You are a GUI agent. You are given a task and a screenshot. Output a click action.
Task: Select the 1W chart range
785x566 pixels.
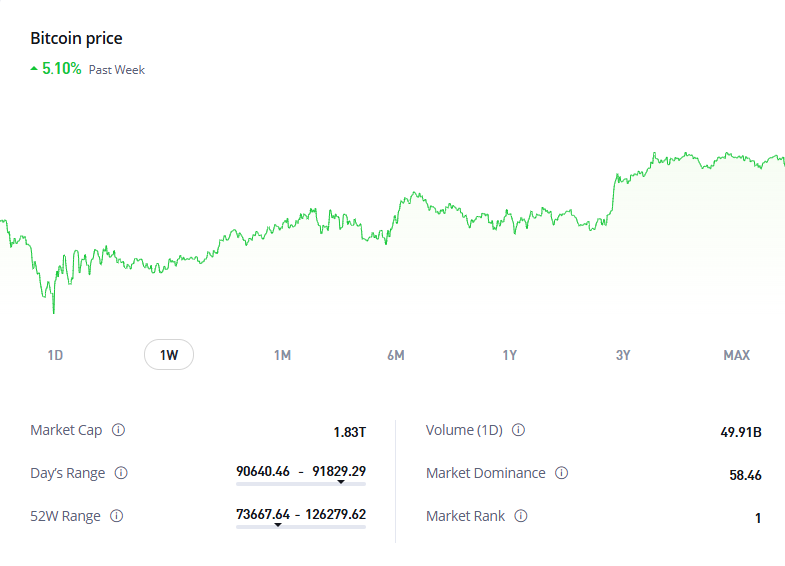(169, 355)
